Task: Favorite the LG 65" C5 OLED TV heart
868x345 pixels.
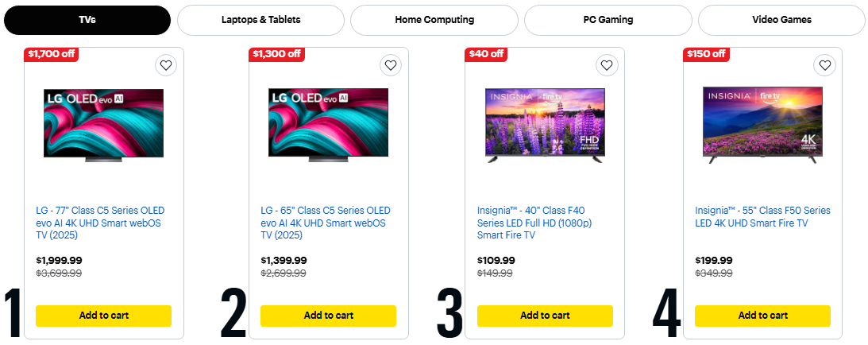Action: 390,65
